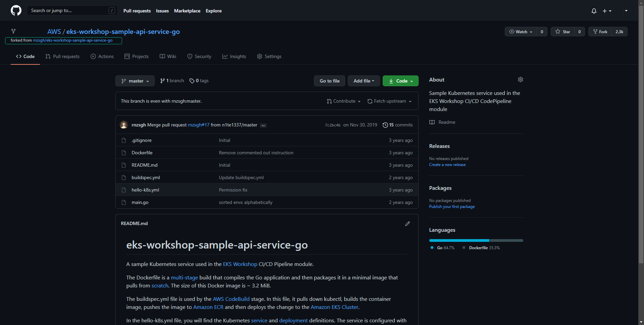Expand the Contribute dropdown
The image size is (644, 325).
344,101
